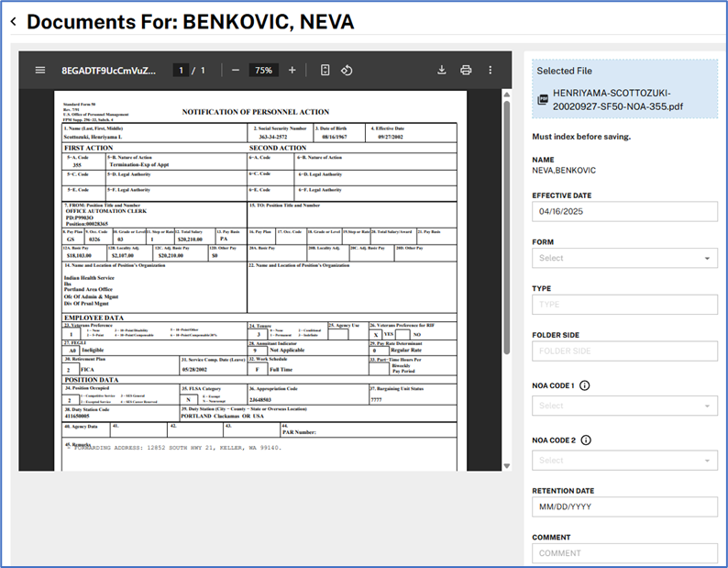This screenshot has width=728, height=568.
Task: Click the PDF file icon in Selected File
Action: (x=543, y=99)
